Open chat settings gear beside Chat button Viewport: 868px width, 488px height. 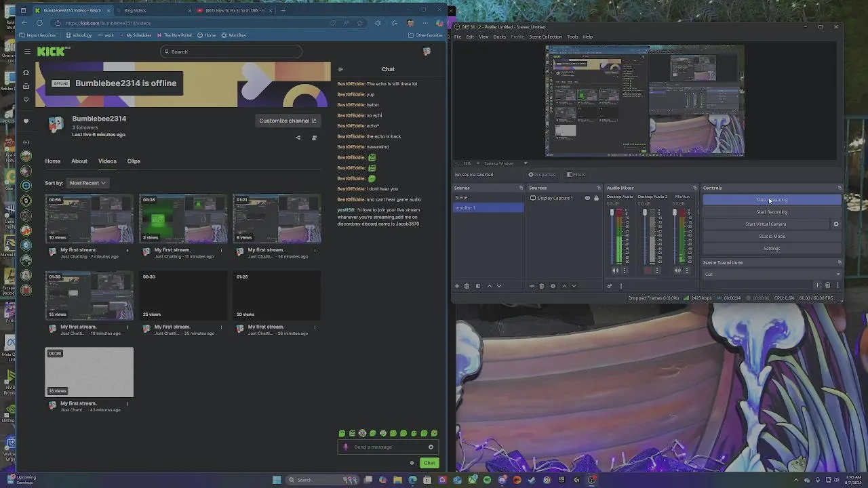pyautogui.click(x=412, y=463)
